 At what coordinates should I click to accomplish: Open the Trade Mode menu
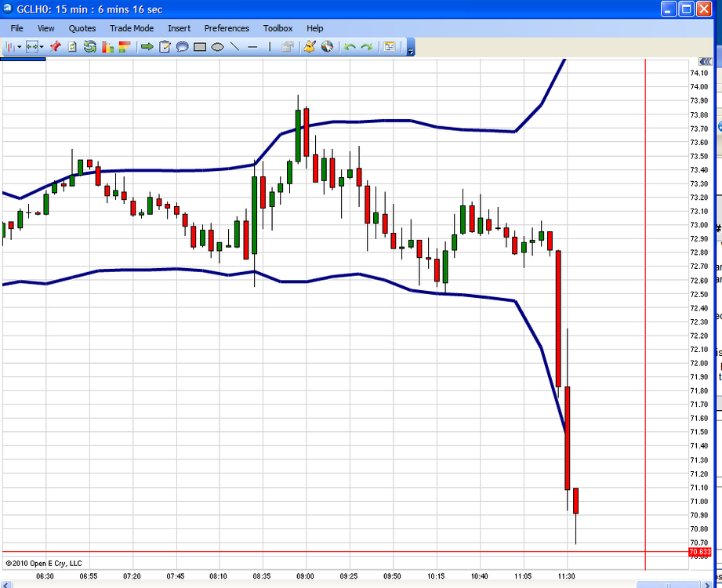pos(132,28)
